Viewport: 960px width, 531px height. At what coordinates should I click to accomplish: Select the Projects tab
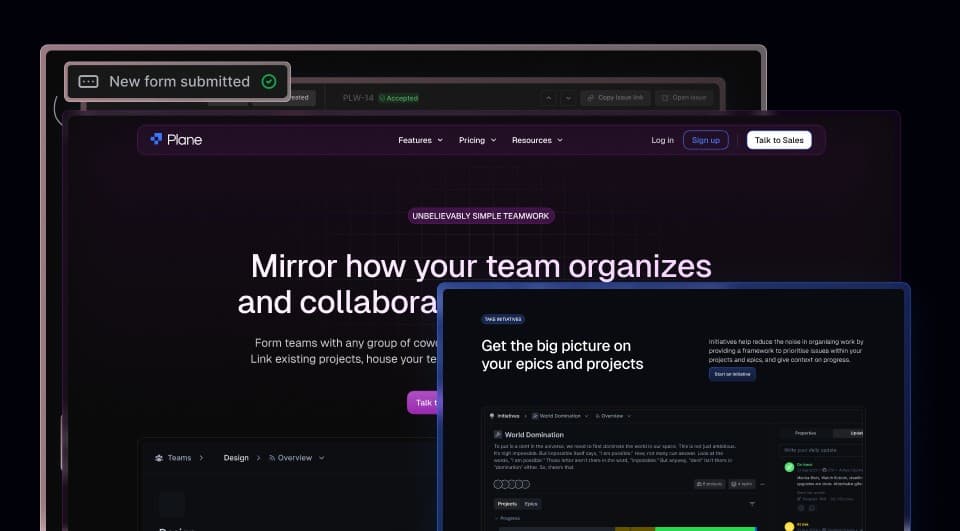[x=507, y=504]
